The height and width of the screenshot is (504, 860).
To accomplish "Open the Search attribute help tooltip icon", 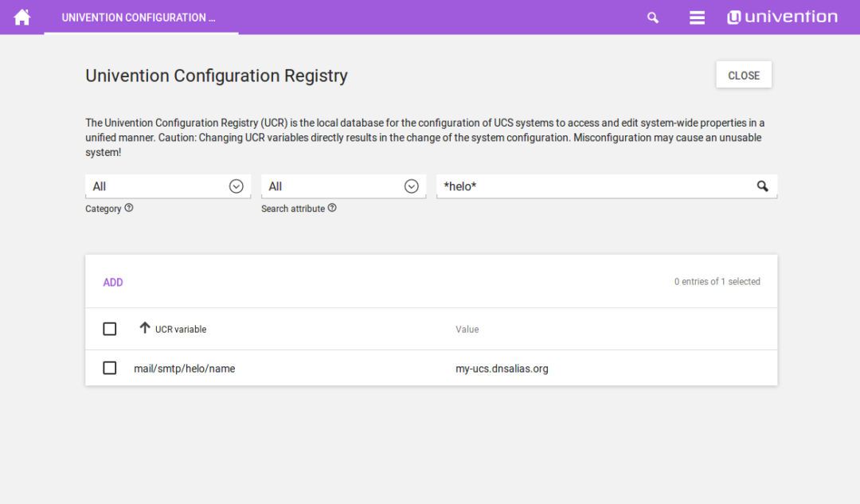I will (332, 208).
